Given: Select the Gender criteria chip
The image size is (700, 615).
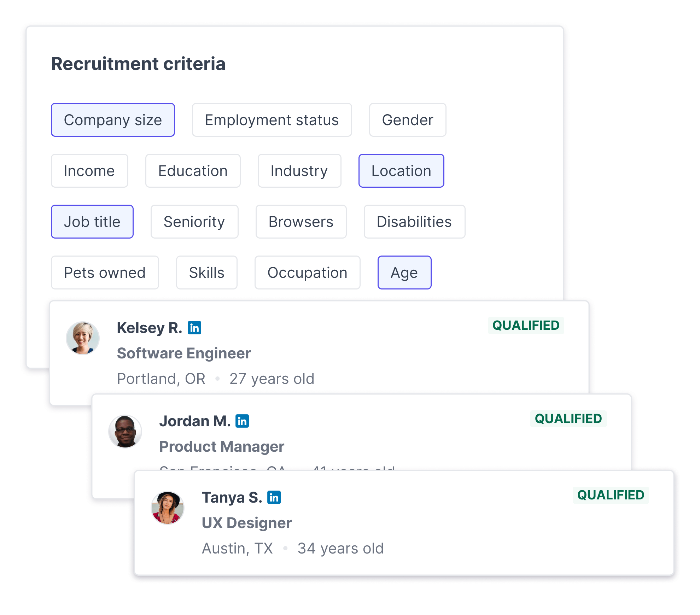Looking at the screenshot, I should [x=408, y=120].
